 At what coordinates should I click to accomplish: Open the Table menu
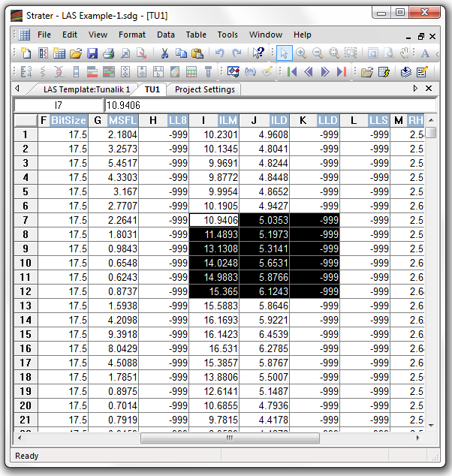click(x=196, y=35)
